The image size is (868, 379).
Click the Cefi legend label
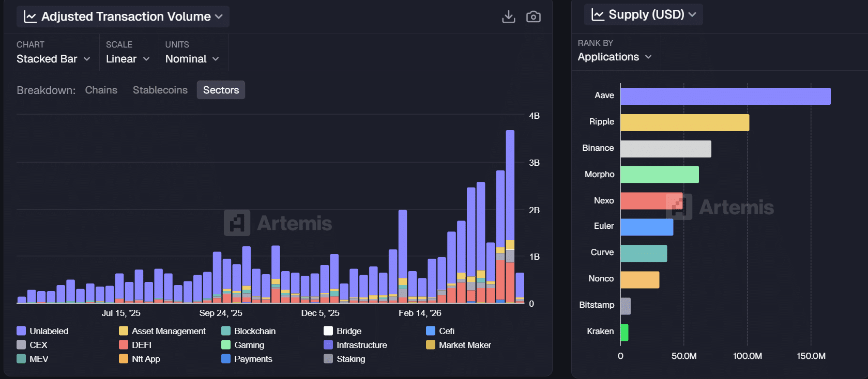pos(447,331)
